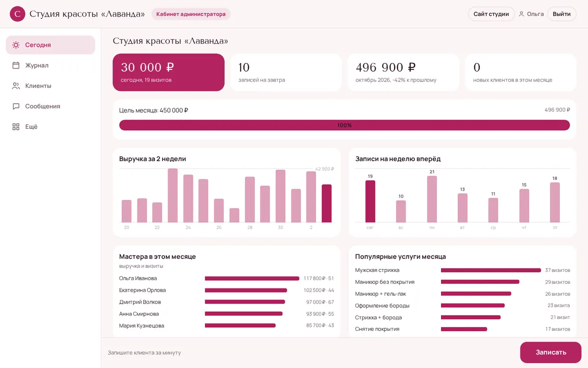Click Мужская стрижка in popular services

[463, 270]
